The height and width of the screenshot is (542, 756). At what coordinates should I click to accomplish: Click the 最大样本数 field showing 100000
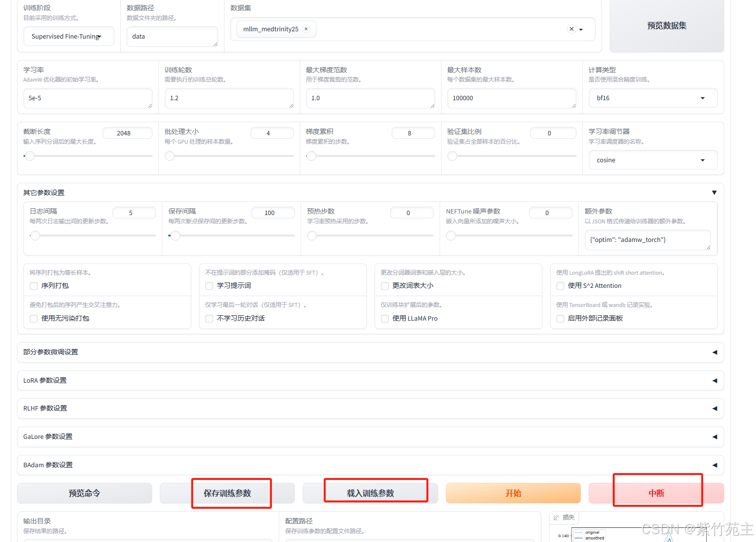tap(511, 98)
